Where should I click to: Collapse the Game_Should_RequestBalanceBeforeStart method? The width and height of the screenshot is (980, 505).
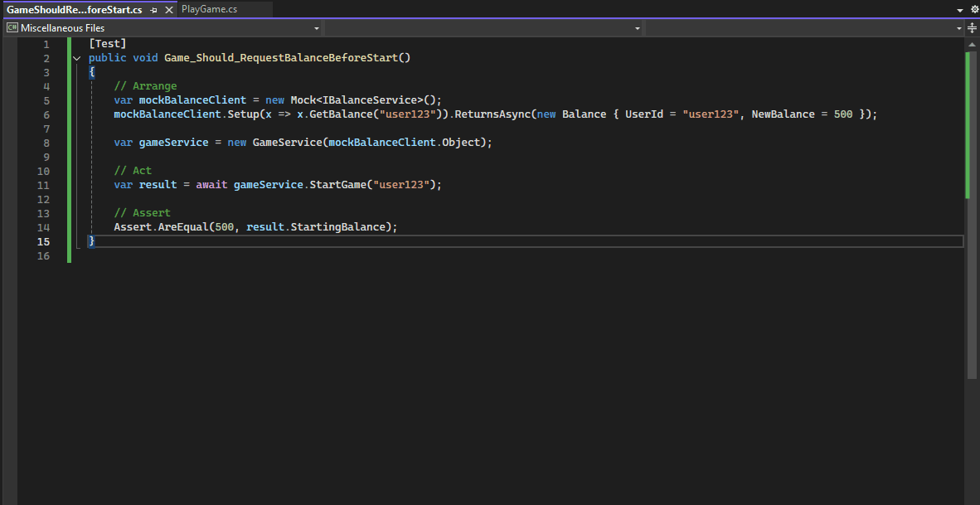[x=76, y=58]
